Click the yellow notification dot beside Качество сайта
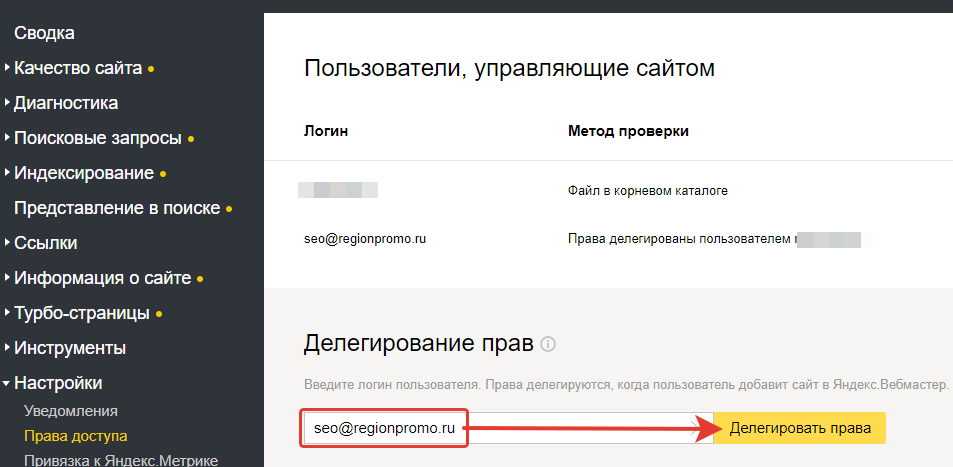 click(151, 69)
